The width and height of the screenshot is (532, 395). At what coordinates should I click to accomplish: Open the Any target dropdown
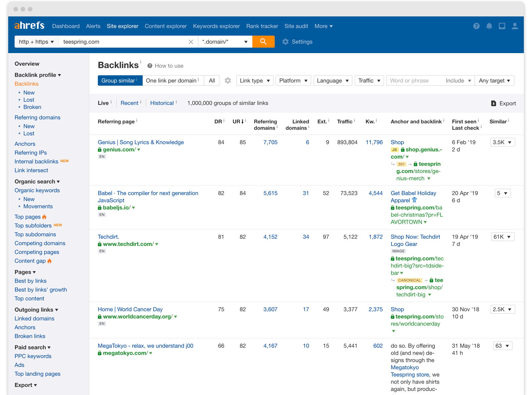click(x=494, y=81)
